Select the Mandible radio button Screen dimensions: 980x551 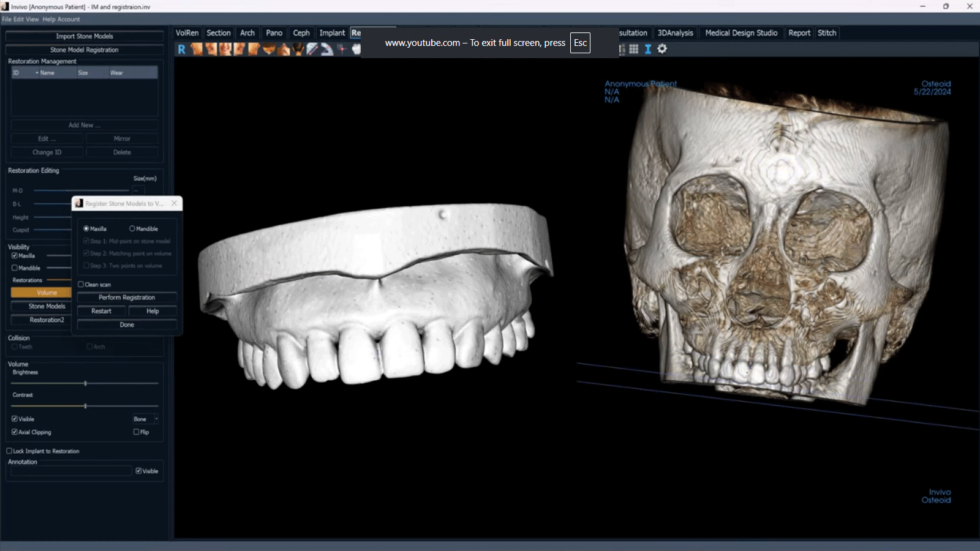(132, 228)
